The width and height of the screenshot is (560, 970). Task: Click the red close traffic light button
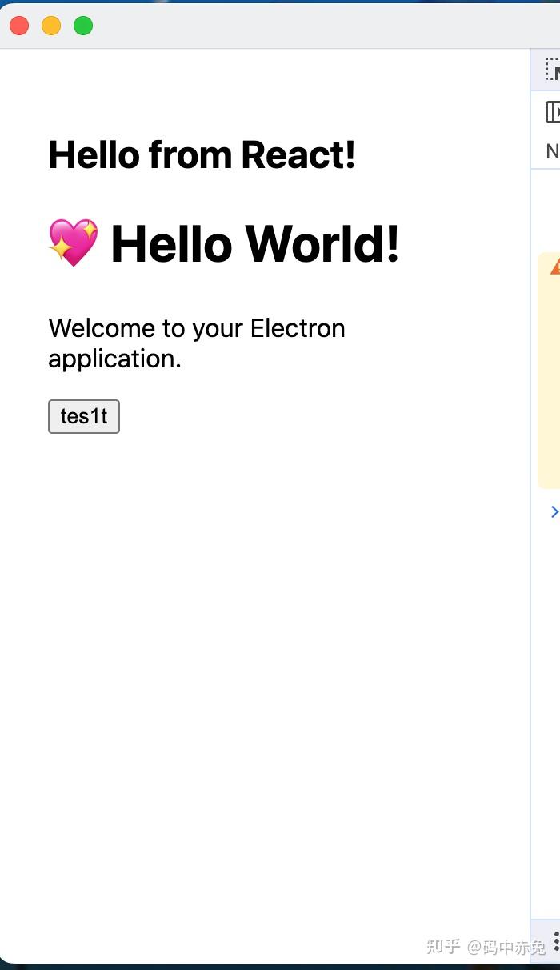click(18, 26)
